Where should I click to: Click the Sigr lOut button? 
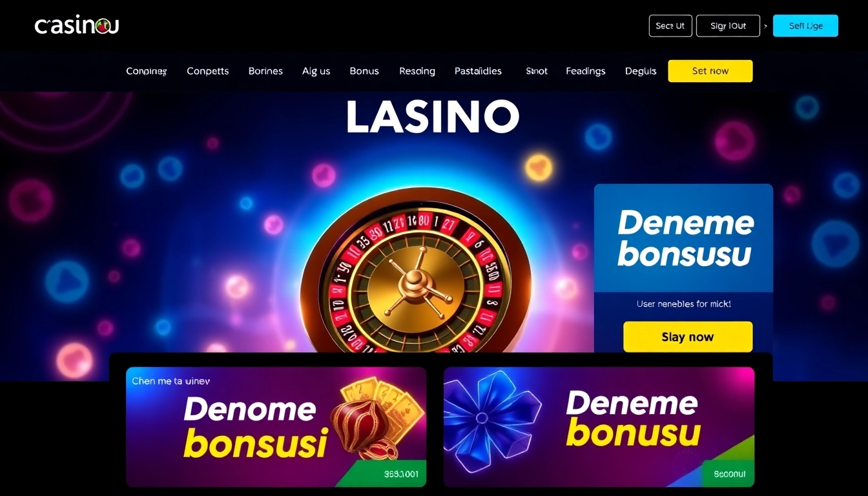click(728, 26)
